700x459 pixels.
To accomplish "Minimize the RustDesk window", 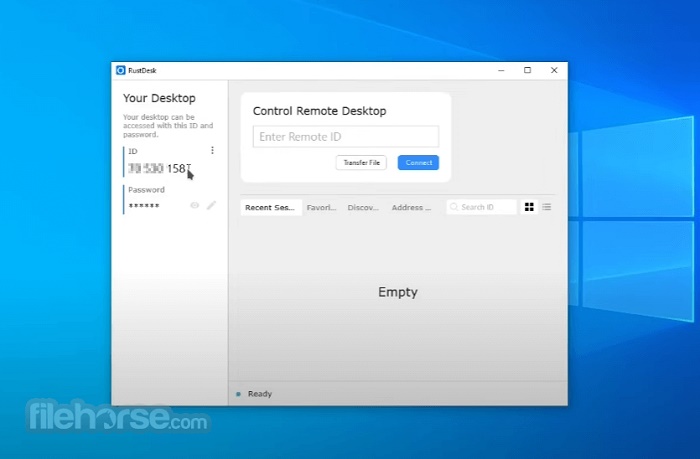I will click(501, 70).
